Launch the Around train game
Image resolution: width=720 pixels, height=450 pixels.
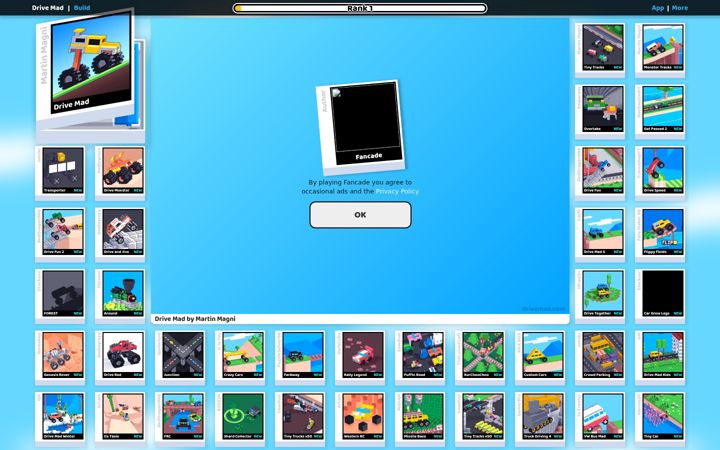pos(120,296)
